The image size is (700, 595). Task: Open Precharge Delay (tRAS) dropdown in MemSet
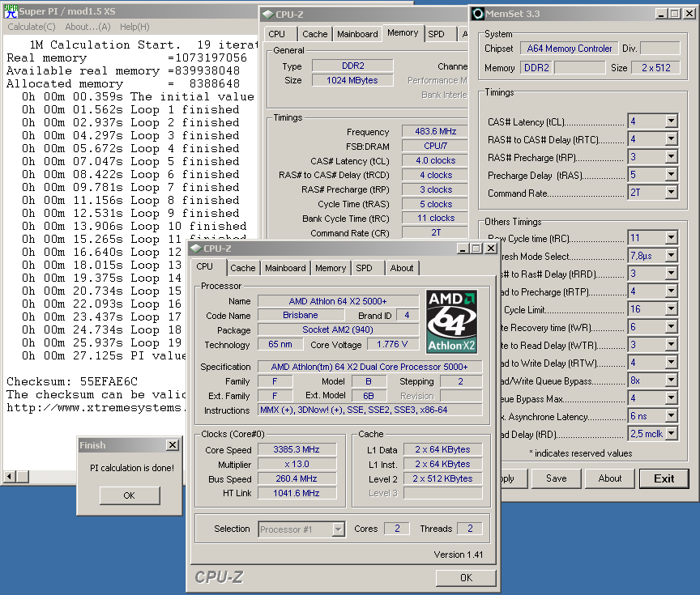[671, 174]
